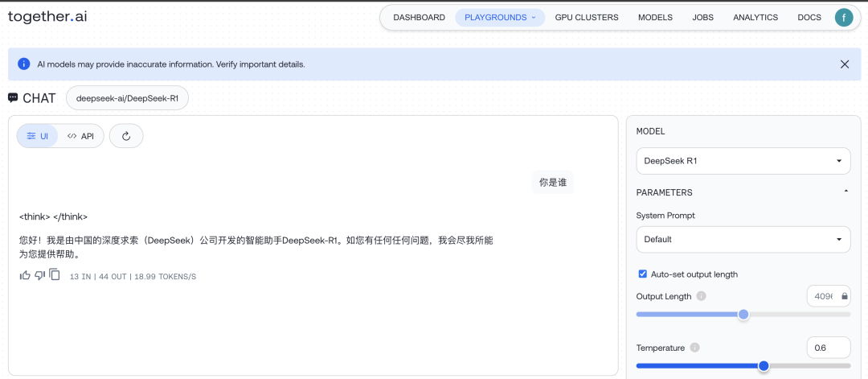Image resolution: width=868 pixels, height=379 pixels.
Task: Click the user message '你是谁'
Action: tap(553, 183)
